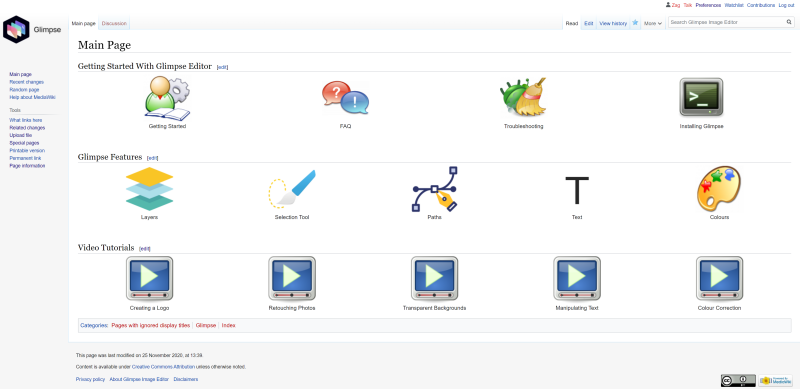Viewport: 800px width, 389px height.
Task: Click the FAQ speech bubbles icon
Action: click(345, 98)
